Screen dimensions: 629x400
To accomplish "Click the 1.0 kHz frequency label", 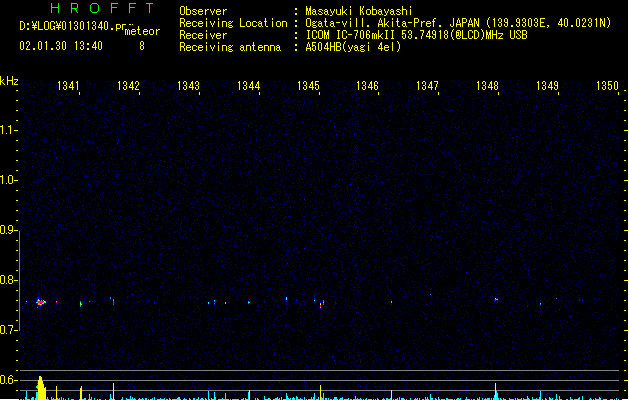I will click(8, 180).
